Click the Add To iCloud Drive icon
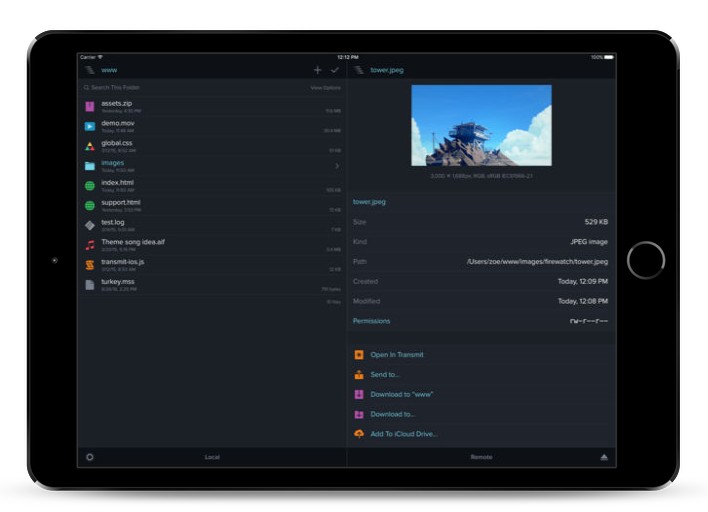708x512 pixels. point(359,434)
